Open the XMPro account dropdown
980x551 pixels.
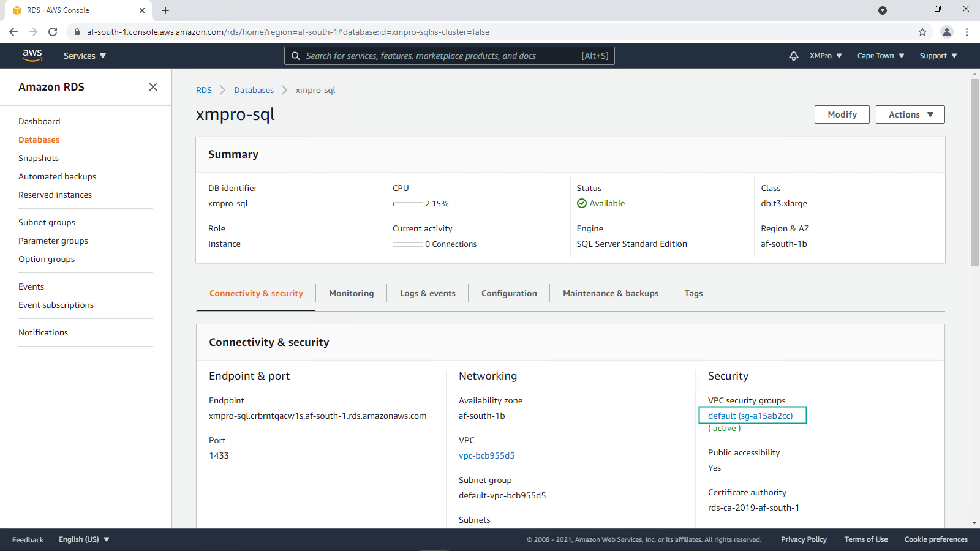click(826, 56)
